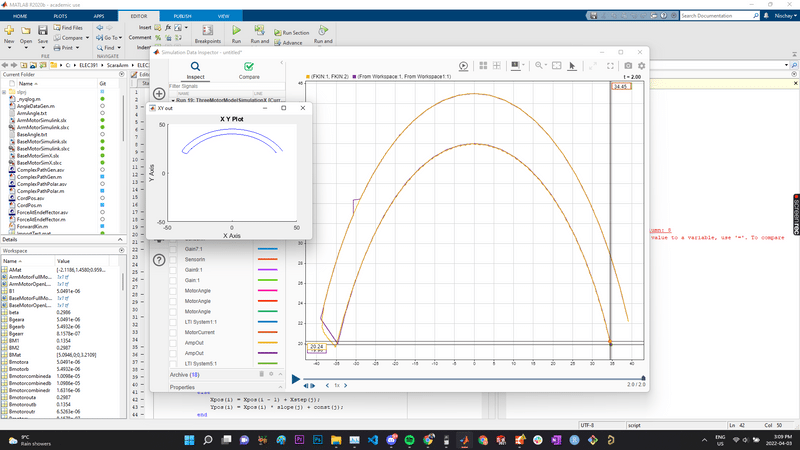Open the help question mark icon

point(159,260)
